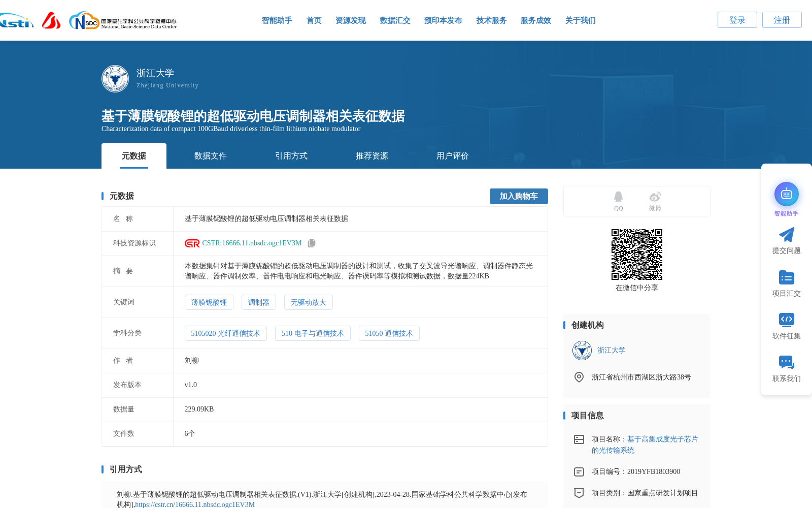Open 关于我们 menu

(x=581, y=20)
